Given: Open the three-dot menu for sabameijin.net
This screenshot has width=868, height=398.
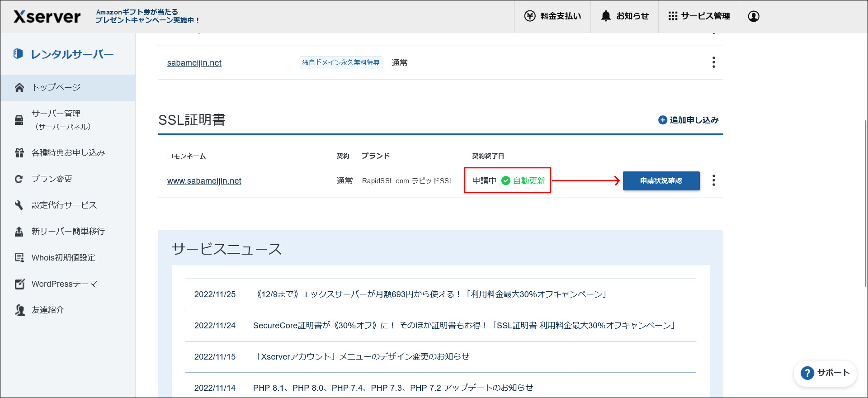Looking at the screenshot, I should (714, 62).
